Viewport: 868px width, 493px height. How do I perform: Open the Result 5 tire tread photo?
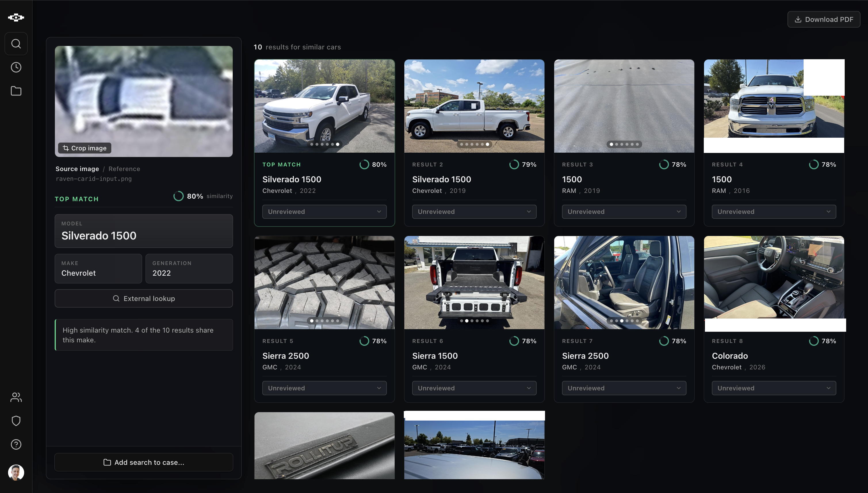[x=324, y=282]
